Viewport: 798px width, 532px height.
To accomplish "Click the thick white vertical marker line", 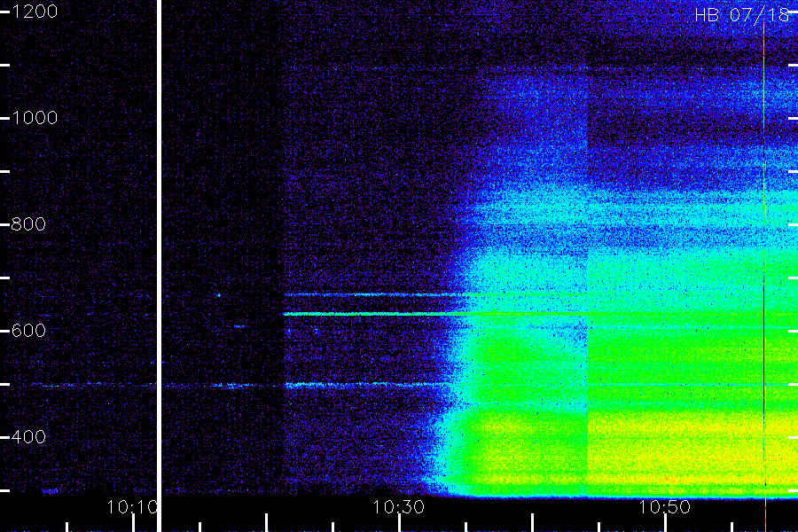I will (159, 266).
